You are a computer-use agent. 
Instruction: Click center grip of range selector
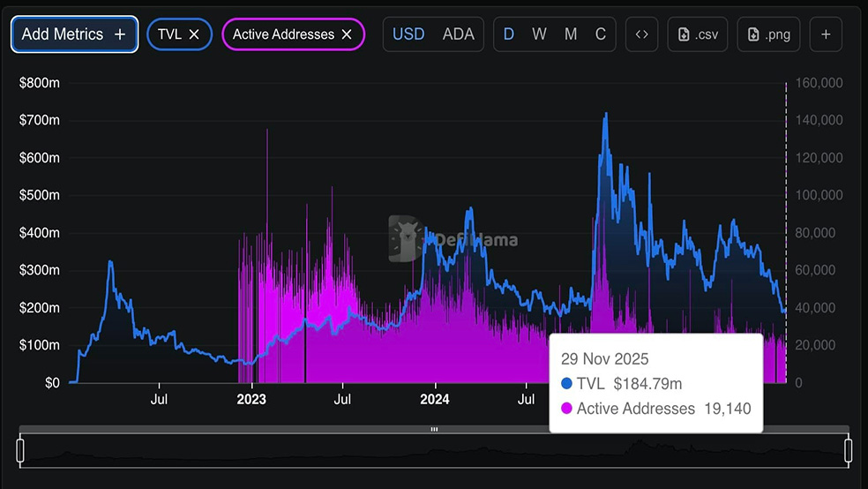[x=434, y=430]
